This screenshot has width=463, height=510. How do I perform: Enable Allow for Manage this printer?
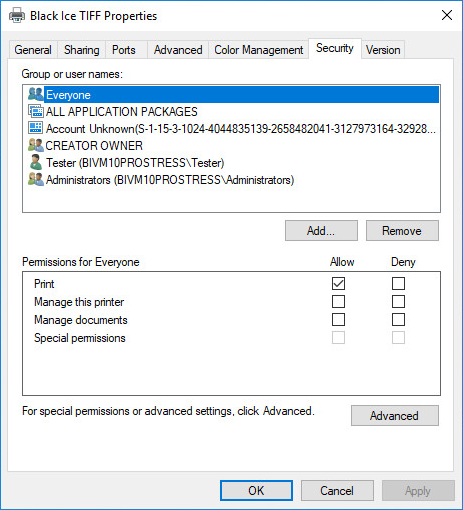pyautogui.click(x=338, y=302)
